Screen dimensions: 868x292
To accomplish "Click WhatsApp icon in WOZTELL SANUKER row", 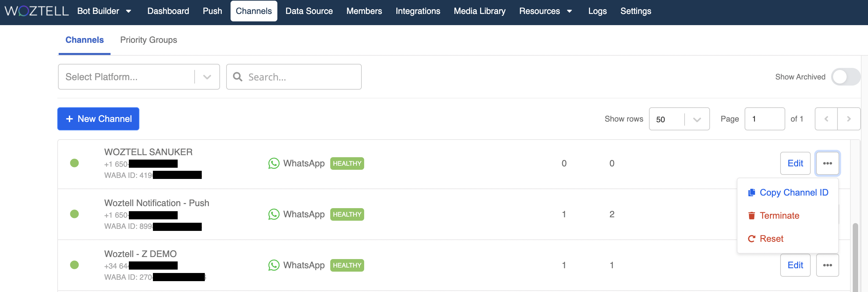I will click(x=274, y=163).
